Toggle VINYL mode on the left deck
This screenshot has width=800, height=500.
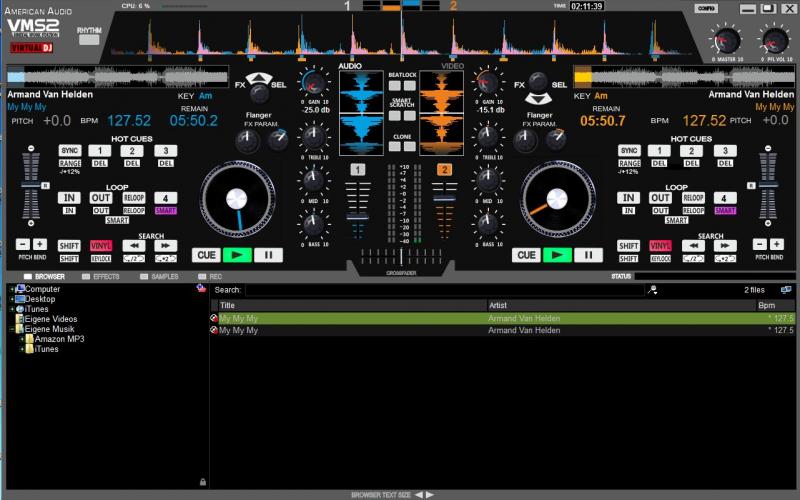coord(101,245)
